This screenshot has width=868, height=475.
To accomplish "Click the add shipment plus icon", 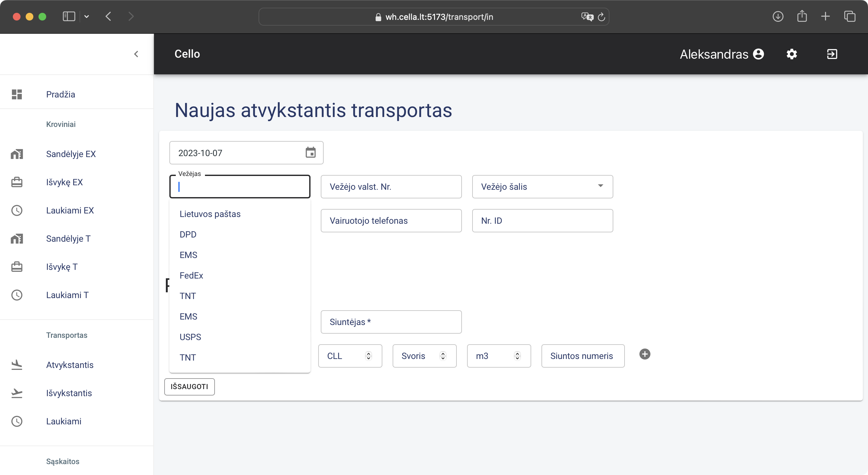I will [x=645, y=354].
